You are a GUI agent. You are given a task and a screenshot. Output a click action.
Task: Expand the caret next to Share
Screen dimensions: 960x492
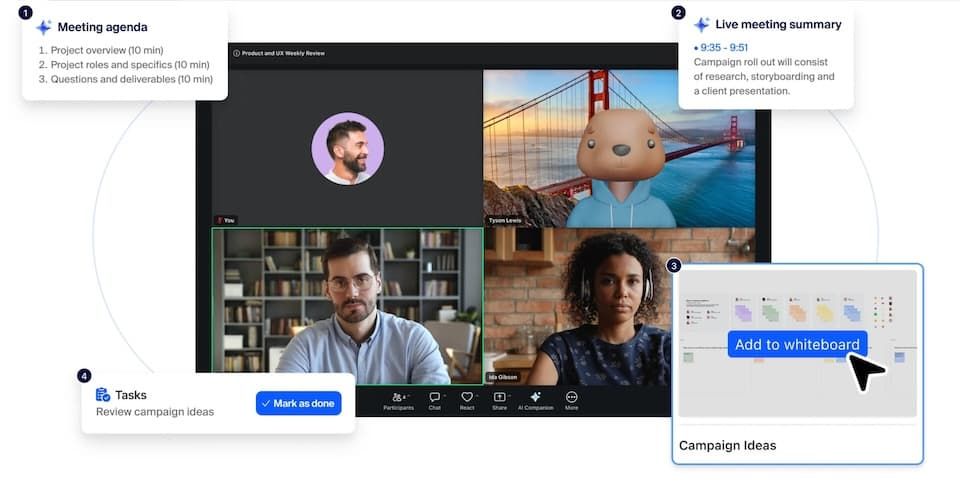509,396
